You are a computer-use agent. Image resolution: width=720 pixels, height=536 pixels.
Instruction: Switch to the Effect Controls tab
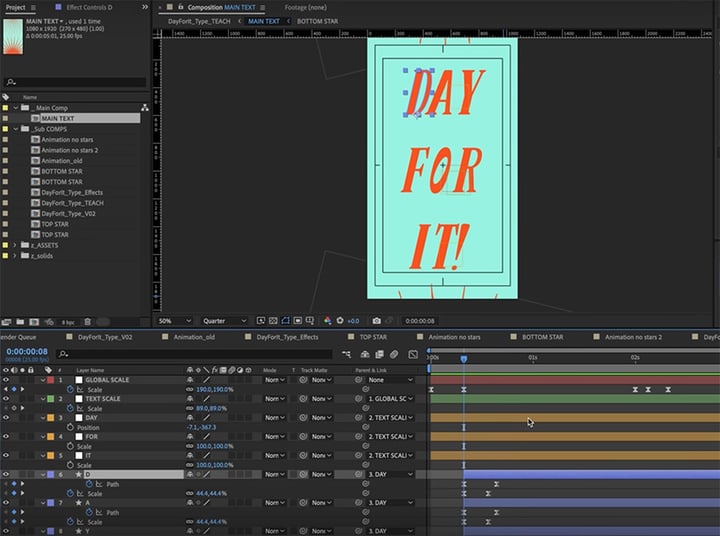pos(88,7)
